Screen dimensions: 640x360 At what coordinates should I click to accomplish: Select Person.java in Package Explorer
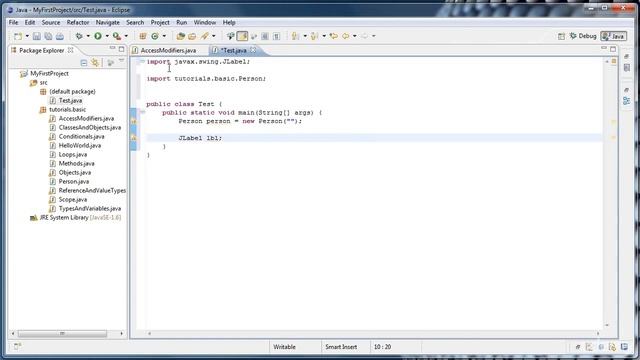(73, 182)
